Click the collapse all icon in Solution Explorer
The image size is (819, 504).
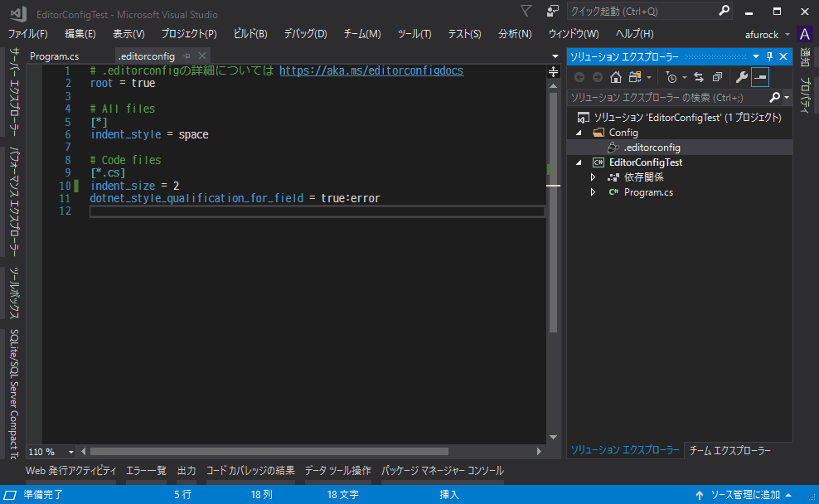coord(718,77)
